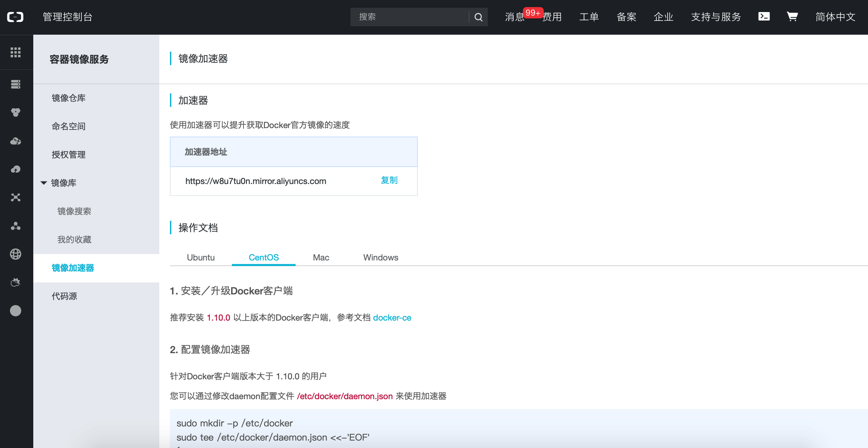This screenshot has width=868, height=448.
Task: Open 镜像仓库 in the sidebar
Action: pyautogui.click(x=69, y=98)
